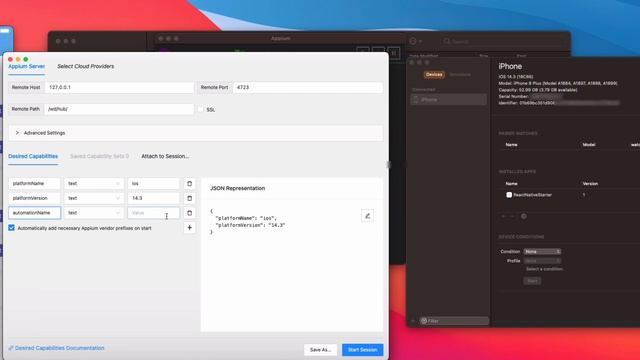Screen dimensions: 640x360
Task: Delete the platformName capability row
Action: point(189,184)
